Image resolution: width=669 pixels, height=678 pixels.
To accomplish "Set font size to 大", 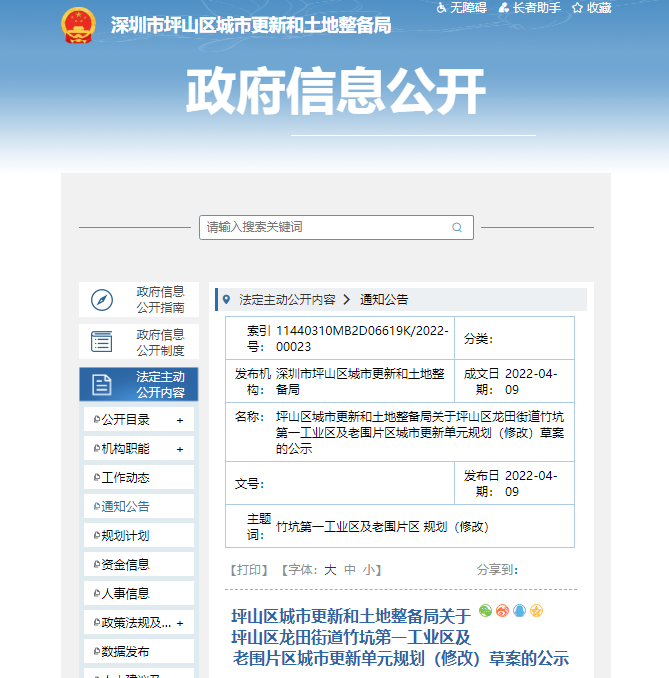I will tap(330, 570).
